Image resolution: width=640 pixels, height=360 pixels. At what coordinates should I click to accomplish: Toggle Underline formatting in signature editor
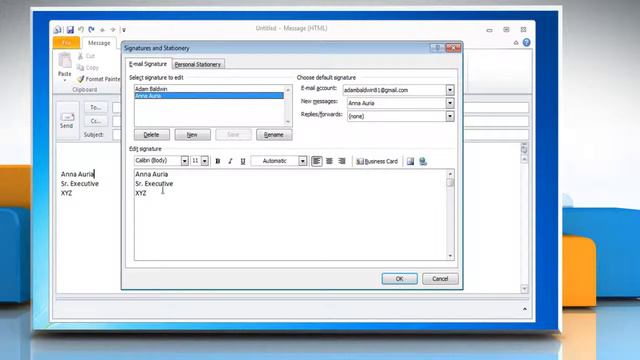243,161
